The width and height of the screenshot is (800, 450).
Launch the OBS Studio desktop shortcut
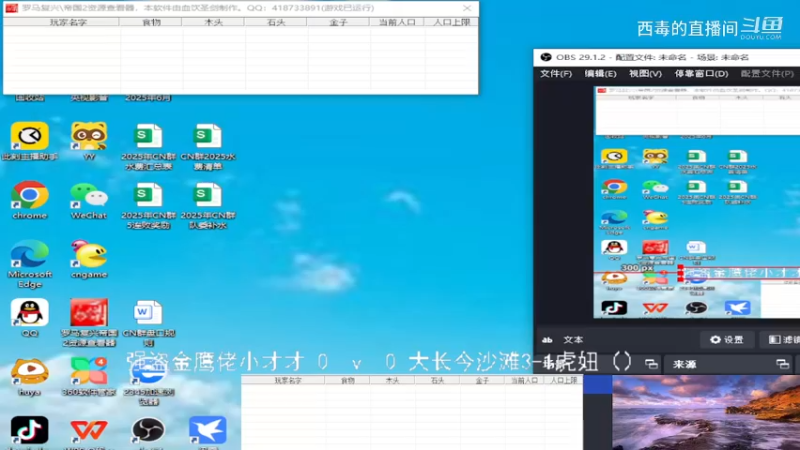point(148,430)
